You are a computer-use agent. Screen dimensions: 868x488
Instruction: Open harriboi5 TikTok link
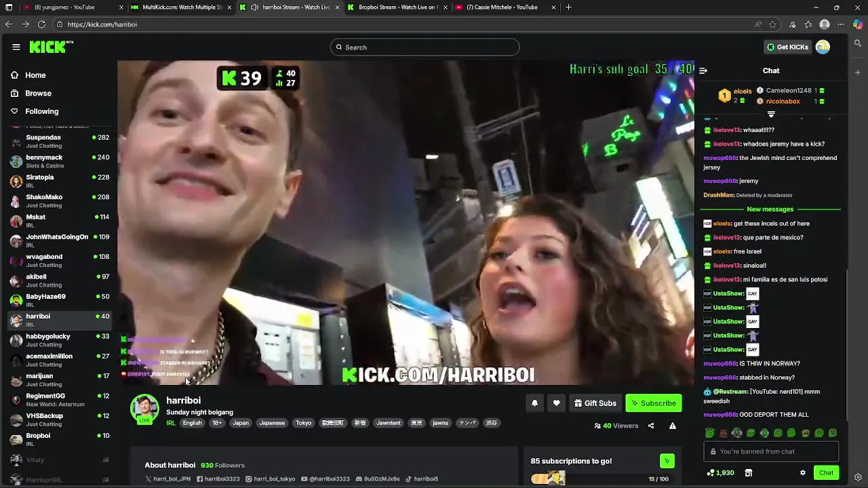(x=422, y=479)
